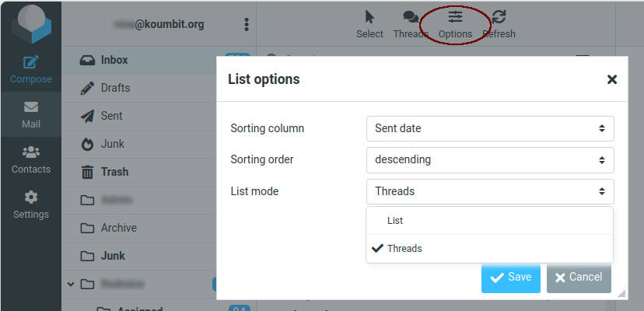Open the account three-dot menu

tap(247, 24)
